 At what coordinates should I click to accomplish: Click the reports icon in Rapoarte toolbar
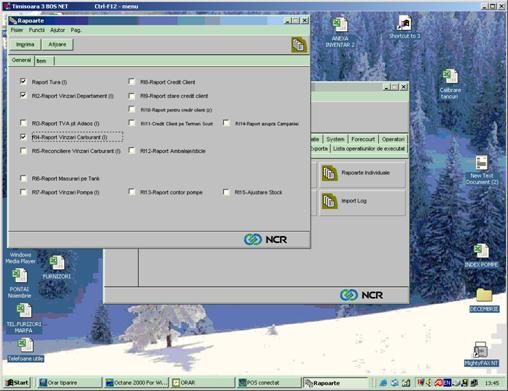[299, 45]
